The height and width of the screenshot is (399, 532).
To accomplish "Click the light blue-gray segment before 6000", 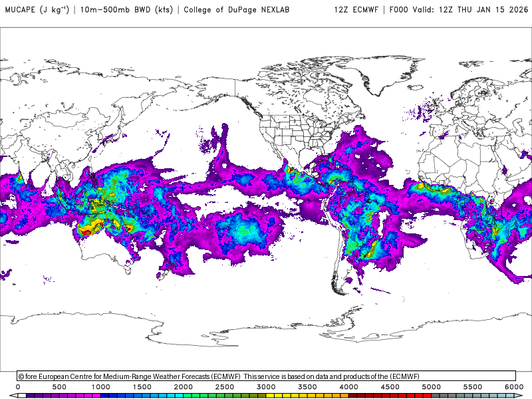I will [x=510, y=395].
